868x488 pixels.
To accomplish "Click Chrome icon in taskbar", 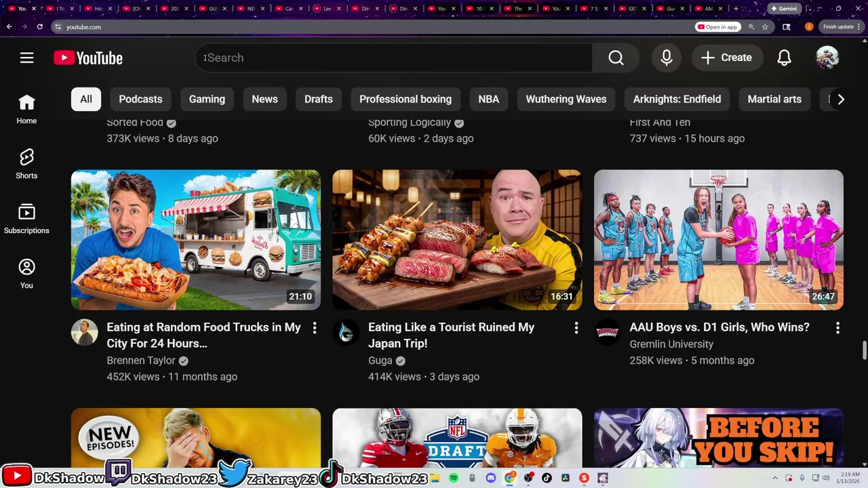I will 509,478.
